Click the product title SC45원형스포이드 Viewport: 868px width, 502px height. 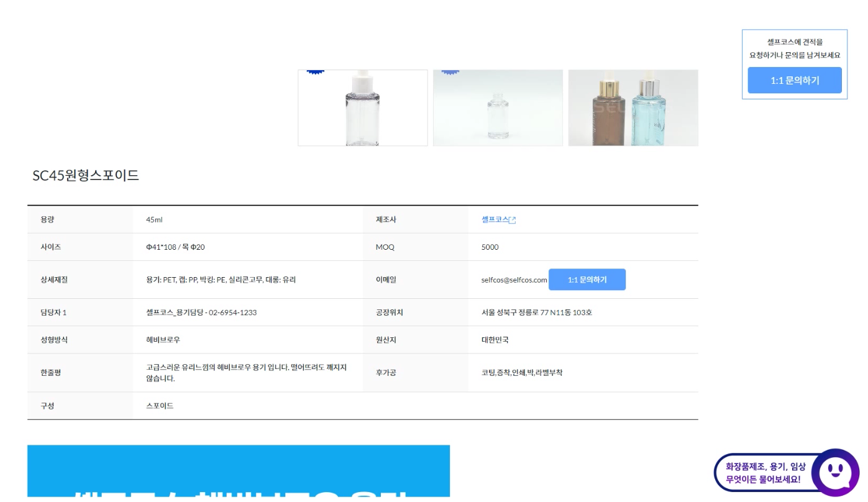point(86,176)
